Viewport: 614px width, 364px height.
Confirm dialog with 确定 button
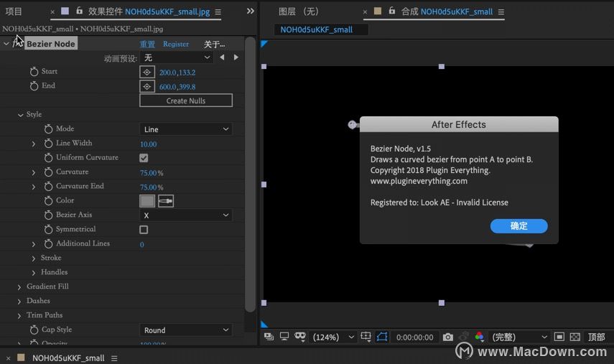point(518,226)
